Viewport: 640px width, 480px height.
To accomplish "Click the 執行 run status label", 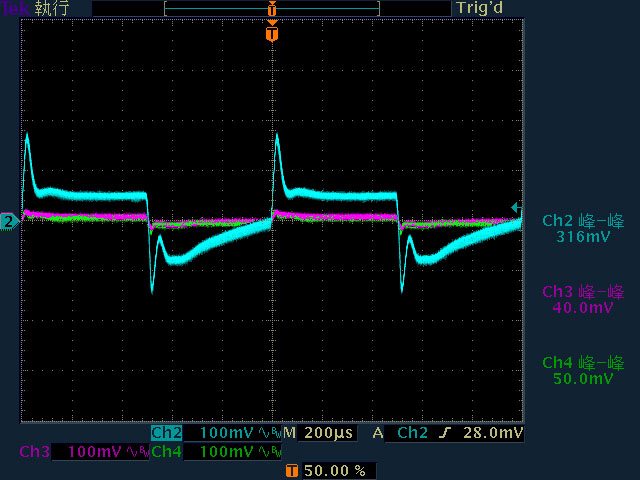I will click(52, 8).
